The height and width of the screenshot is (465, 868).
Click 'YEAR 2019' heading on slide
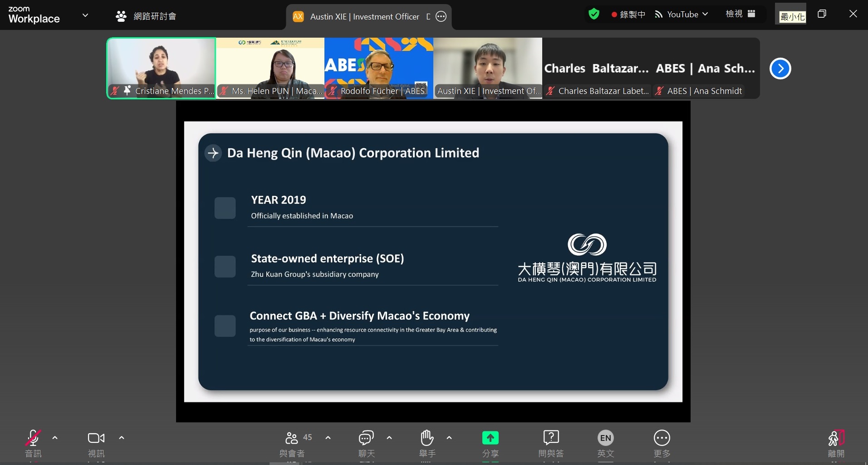[279, 200]
